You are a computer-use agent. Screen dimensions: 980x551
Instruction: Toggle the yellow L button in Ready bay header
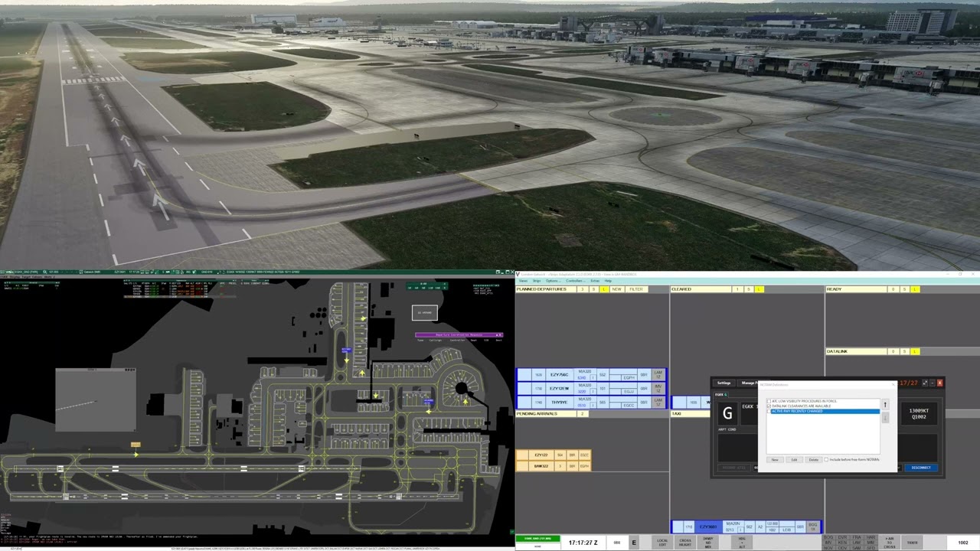tap(915, 289)
